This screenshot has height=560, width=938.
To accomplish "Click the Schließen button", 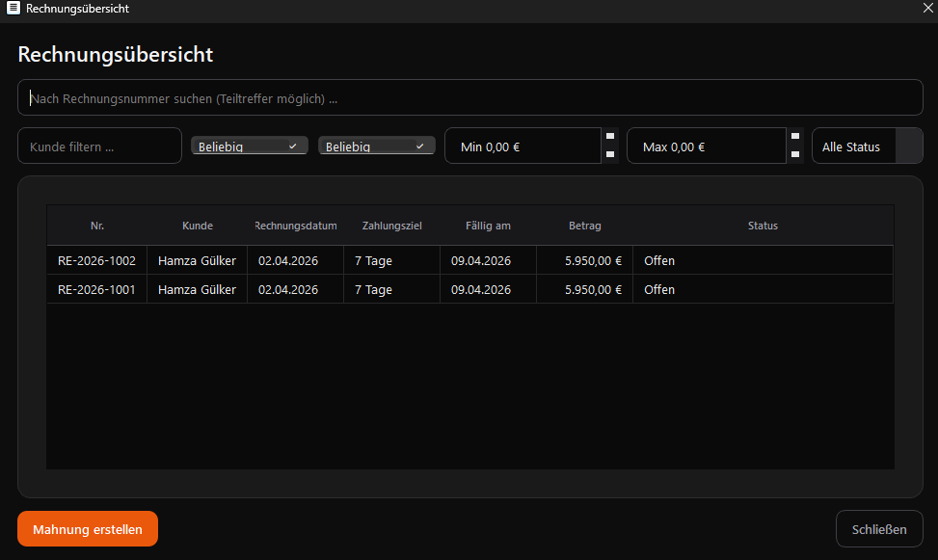I will click(x=878, y=529).
